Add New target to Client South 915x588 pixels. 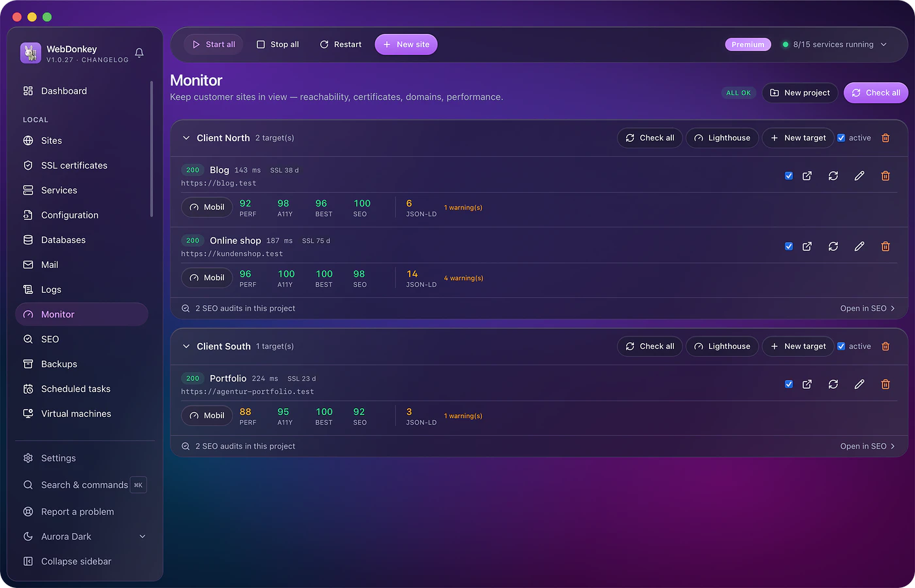(798, 346)
